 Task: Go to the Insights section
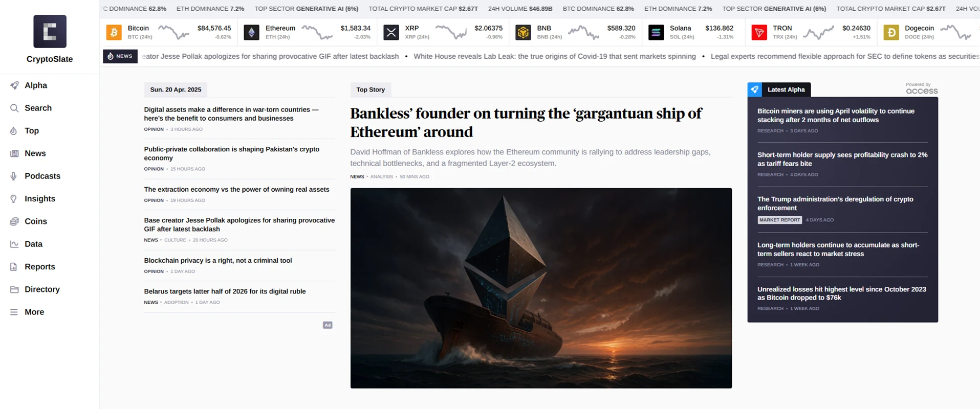(40, 199)
